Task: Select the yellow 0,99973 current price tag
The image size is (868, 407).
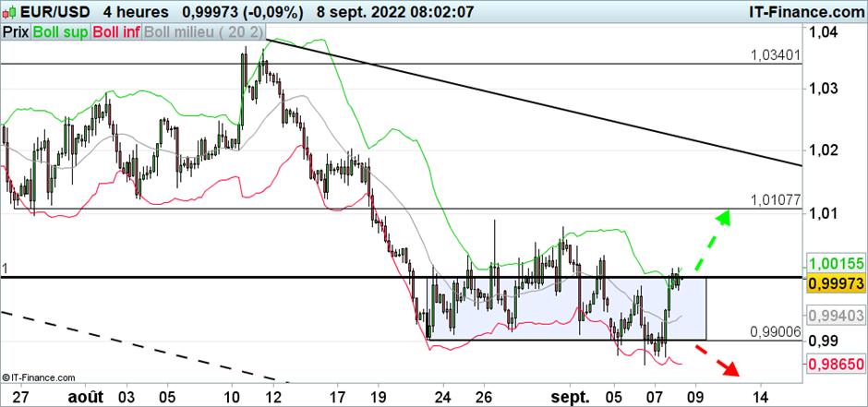Action: [x=835, y=283]
